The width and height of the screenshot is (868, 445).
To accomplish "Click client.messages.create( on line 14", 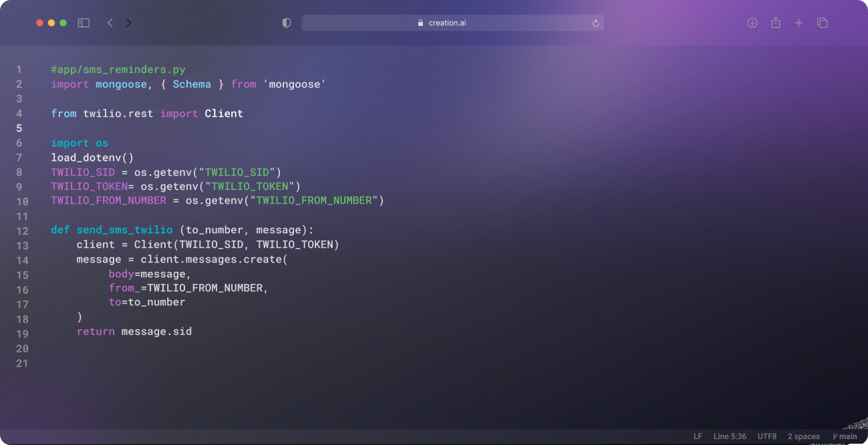I will point(214,260).
